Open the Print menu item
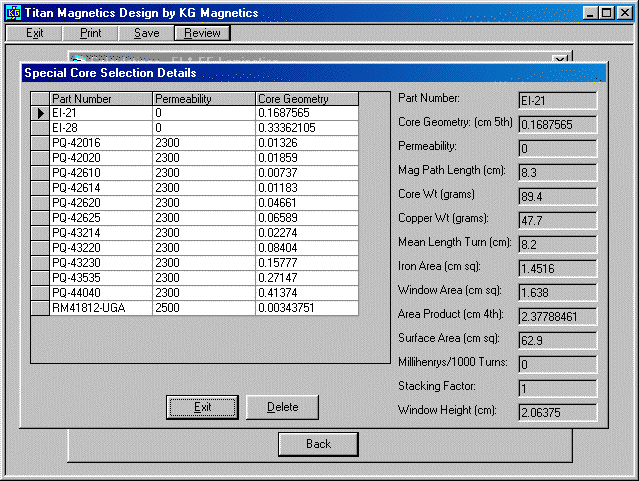Image resolution: width=639 pixels, height=481 pixels. (x=90, y=33)
